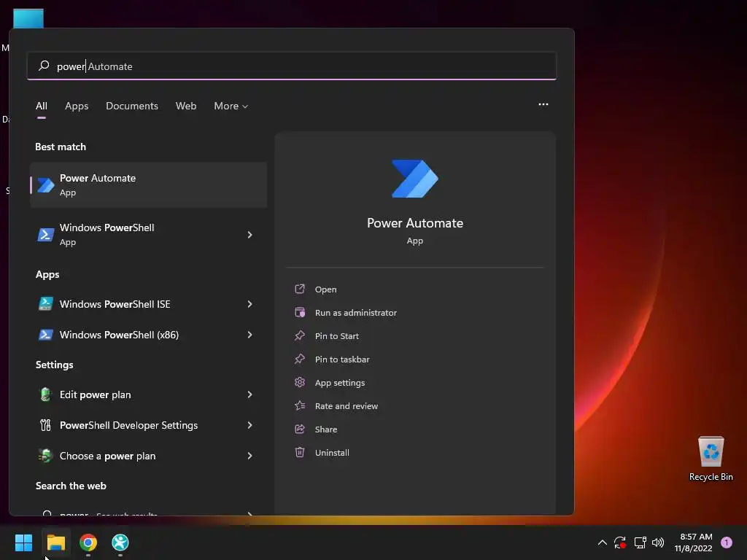Open the Windows Start button
Viewport: 747px width, 560px height.
pos(23,542)
